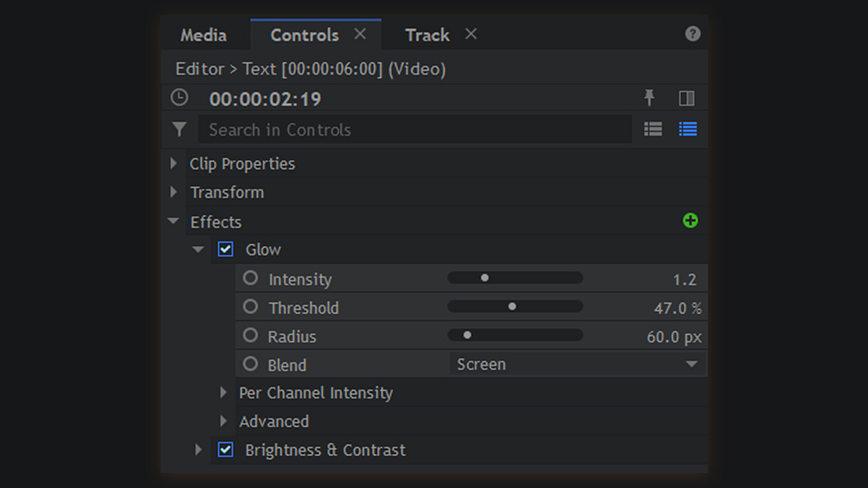The width and height of the screenshot is (868, 488).
Task: Click the pin panel icon
Action: pos(649,98)
